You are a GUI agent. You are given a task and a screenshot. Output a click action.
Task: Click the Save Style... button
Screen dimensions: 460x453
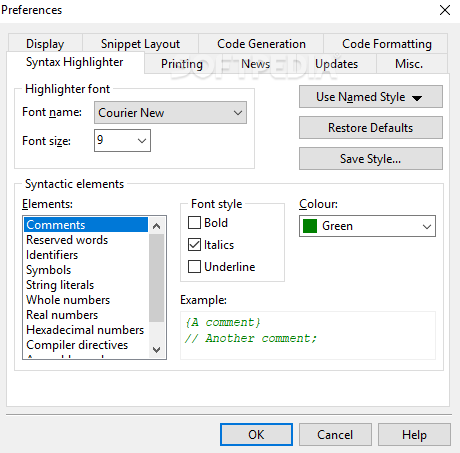pos(371,159)
